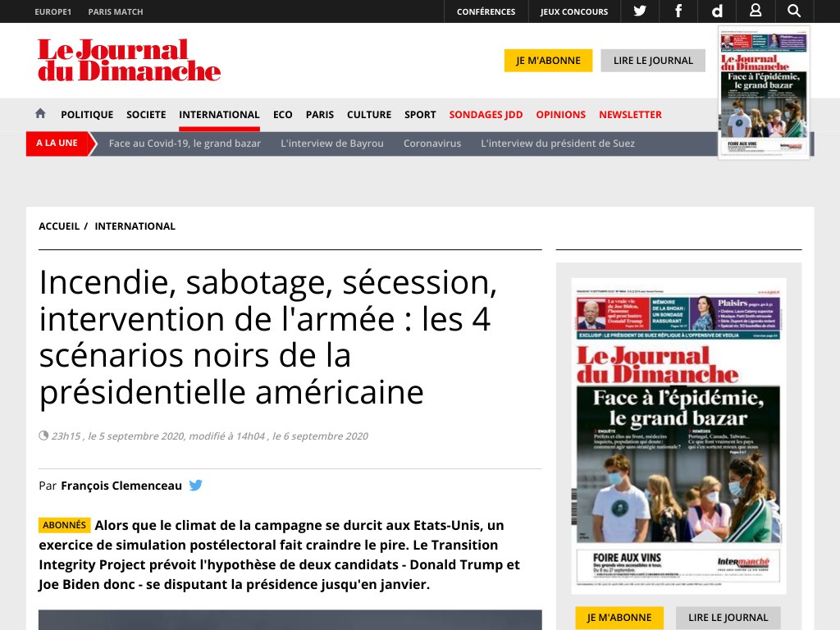This screenshot has width=840, height=630.
Task: Click ACCUEIL breadcrumb
Action: click(59, 226)
